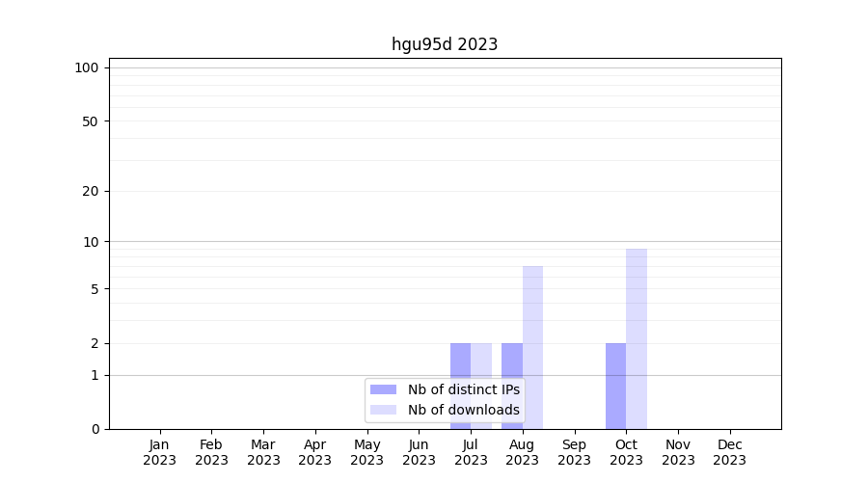Click the 100 y-axis tick label

87,67
